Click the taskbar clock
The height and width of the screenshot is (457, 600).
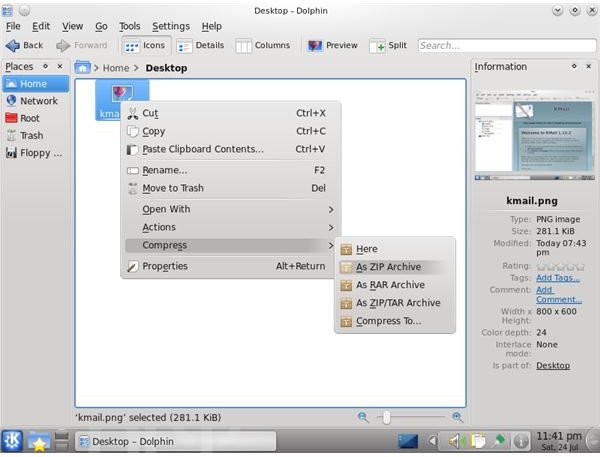click(559, 441)
